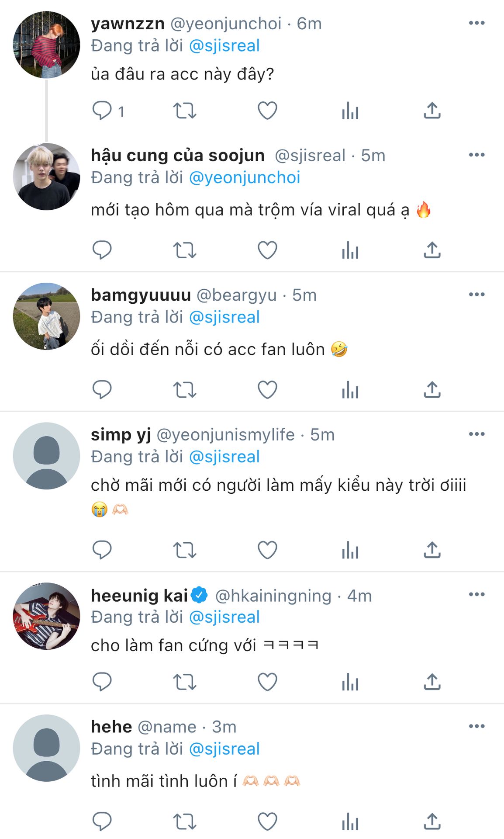The image size is (504, 839).
Task: Reply to yawnzzn's tweet
Action: (102, 111)
